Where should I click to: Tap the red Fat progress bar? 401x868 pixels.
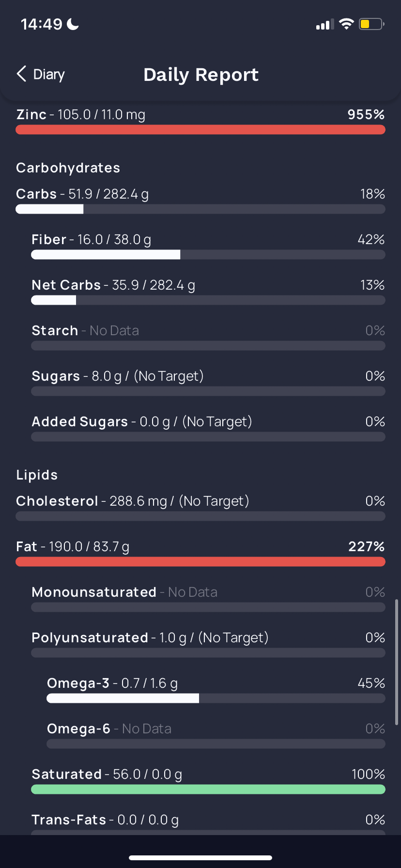click(x=200, y=562)
